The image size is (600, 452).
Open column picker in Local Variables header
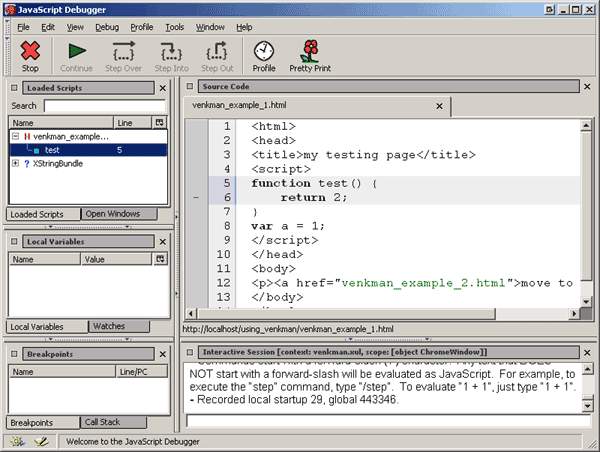click(x=160, y=259)
